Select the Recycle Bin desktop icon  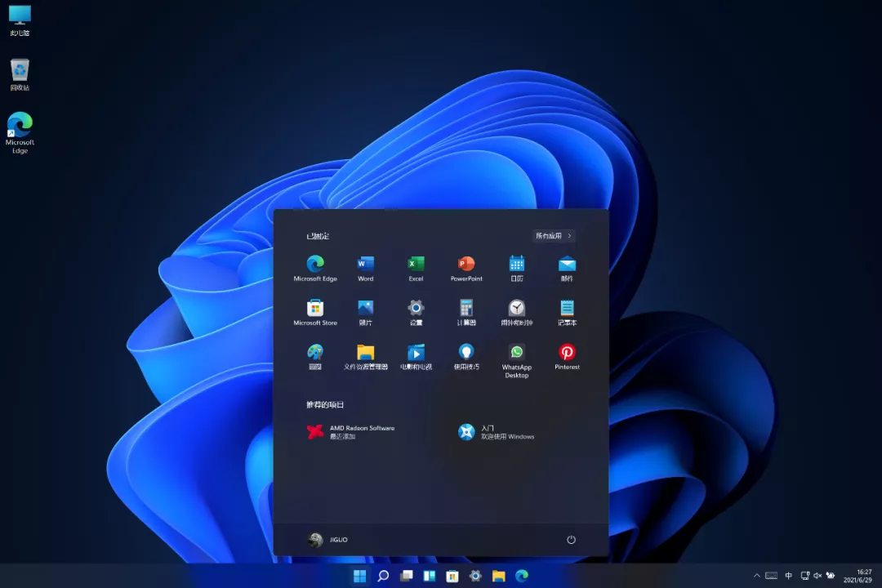tap(20, 75)
